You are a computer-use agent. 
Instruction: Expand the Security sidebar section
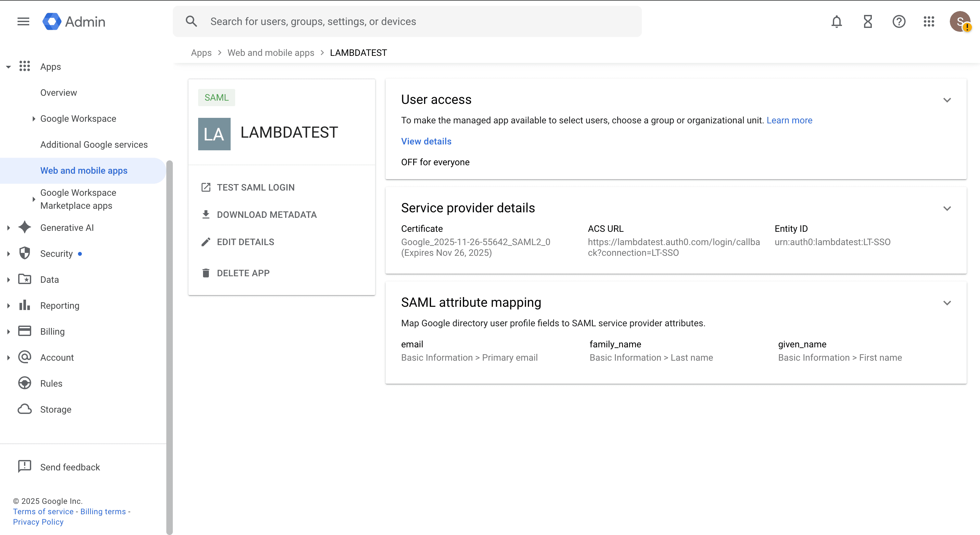point(8,254)
